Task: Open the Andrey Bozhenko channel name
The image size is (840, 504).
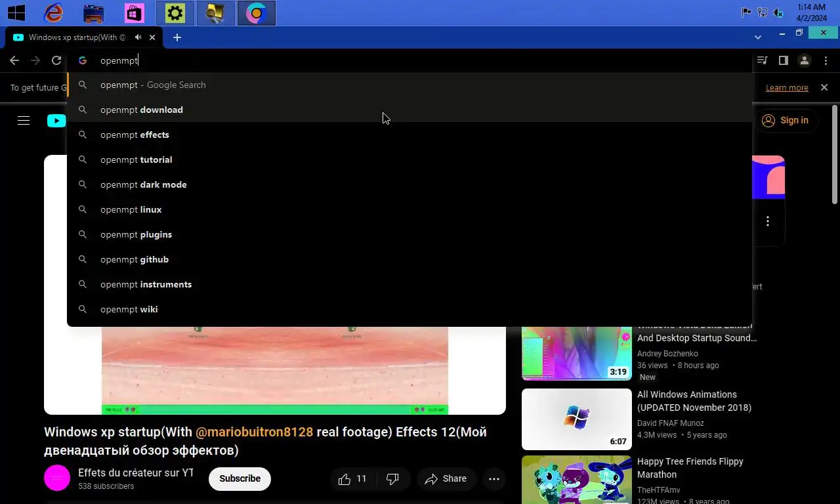Action: click(667, 354)
